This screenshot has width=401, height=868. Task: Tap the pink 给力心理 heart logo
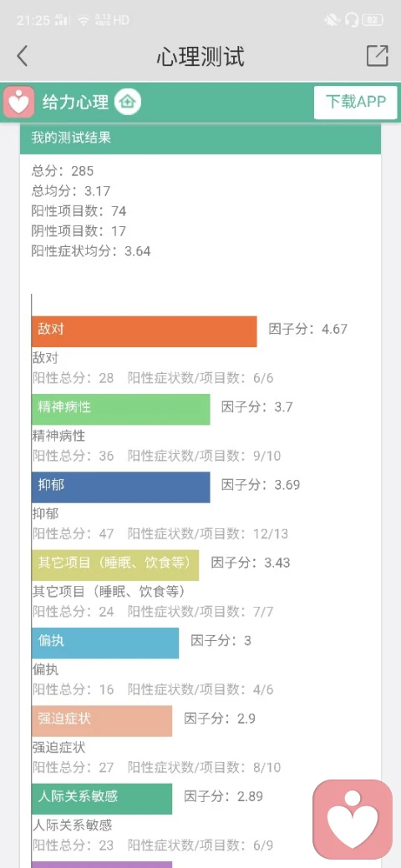(19, 102)
